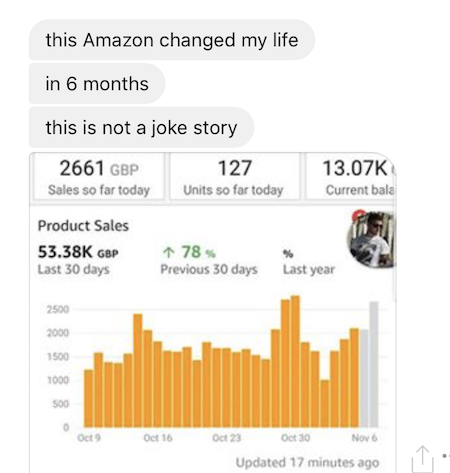Click the tallest gray bar above Nov 6
The image size is (450, 473).
[x=374, y=364]
